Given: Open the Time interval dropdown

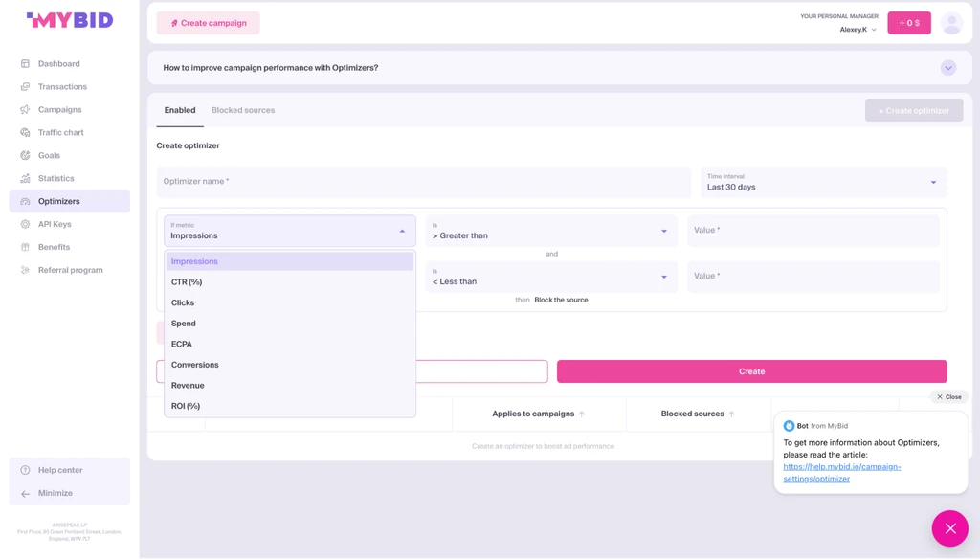Looking at the screenshot, I should [823, 182].
